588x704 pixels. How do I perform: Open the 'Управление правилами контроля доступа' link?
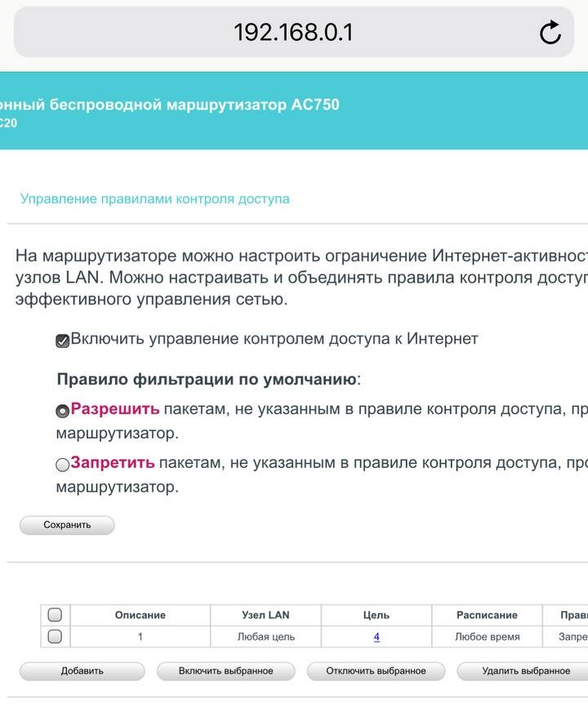pos(154,198)
